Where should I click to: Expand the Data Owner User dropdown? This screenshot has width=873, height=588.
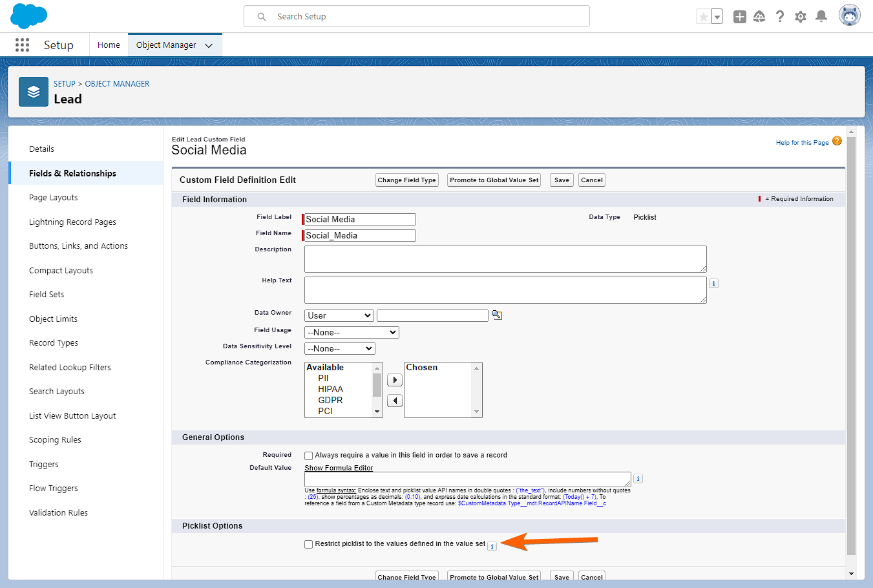click(339, 315)
